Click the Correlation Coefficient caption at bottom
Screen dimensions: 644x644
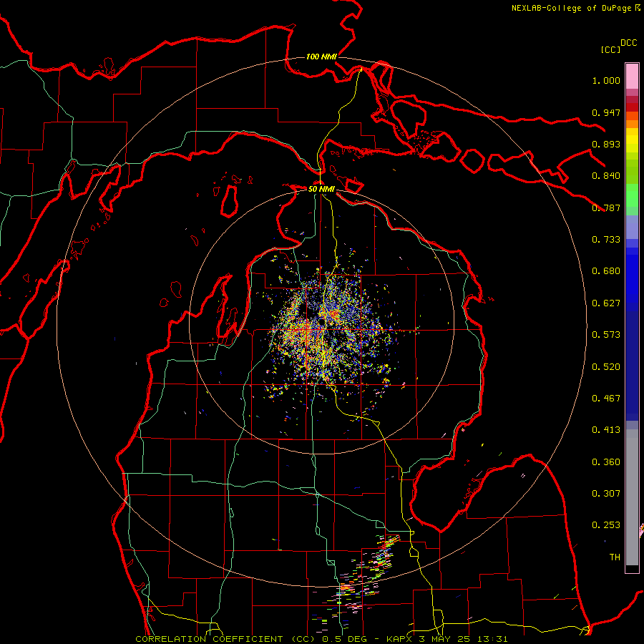[x=321, y=639]
